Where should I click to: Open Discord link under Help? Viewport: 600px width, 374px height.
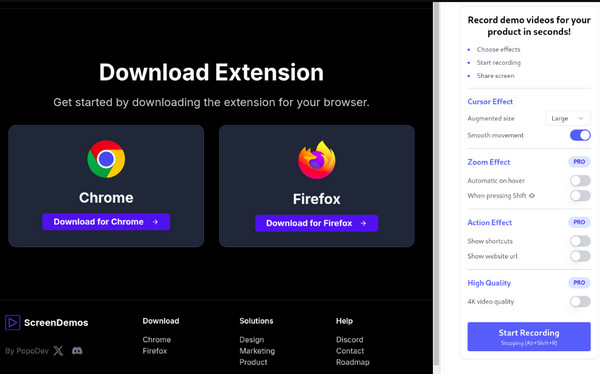[350, 340]
